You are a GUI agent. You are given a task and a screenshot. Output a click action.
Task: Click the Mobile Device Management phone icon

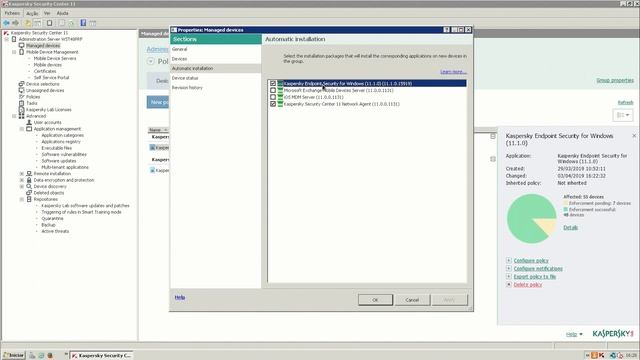(22, 52)
